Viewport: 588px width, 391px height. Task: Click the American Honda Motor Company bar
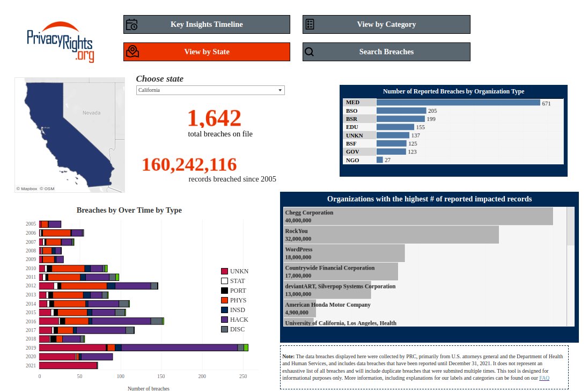(x=300, y=308)
